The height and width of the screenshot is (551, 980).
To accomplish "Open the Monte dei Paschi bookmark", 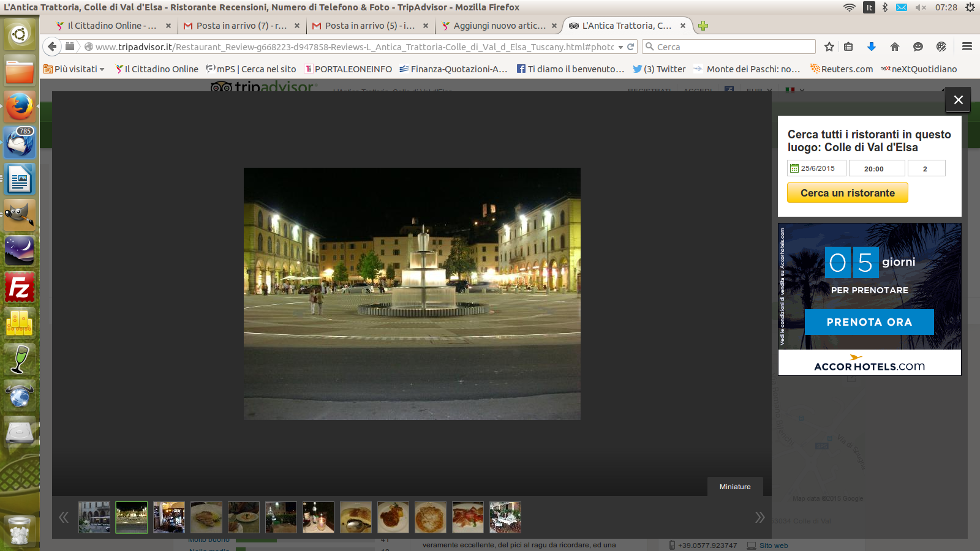I will pyautogui.click(x=747, y=69).
